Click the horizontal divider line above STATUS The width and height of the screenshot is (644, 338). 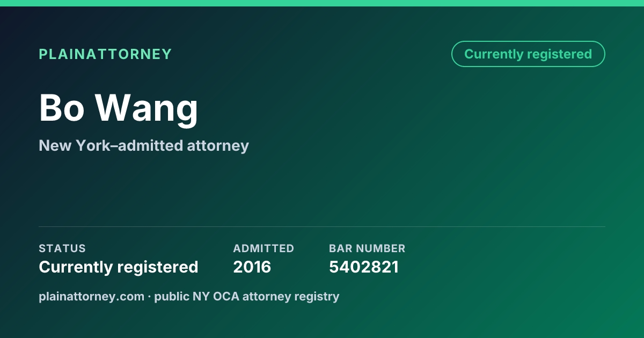(322, 226)
